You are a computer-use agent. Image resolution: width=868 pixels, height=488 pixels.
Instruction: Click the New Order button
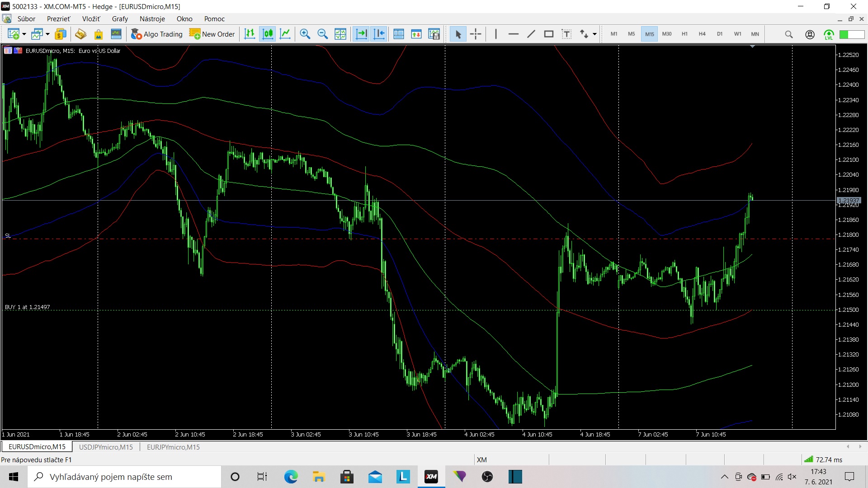212,34
